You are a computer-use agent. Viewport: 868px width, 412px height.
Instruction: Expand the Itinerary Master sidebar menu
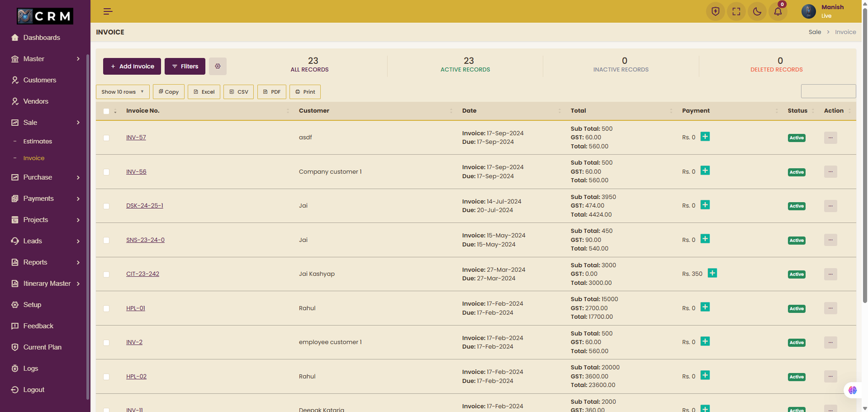[45, 284]
